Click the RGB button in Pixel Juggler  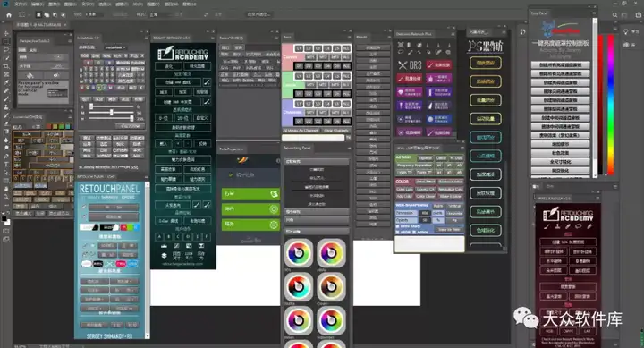click(x=549, y=331)
